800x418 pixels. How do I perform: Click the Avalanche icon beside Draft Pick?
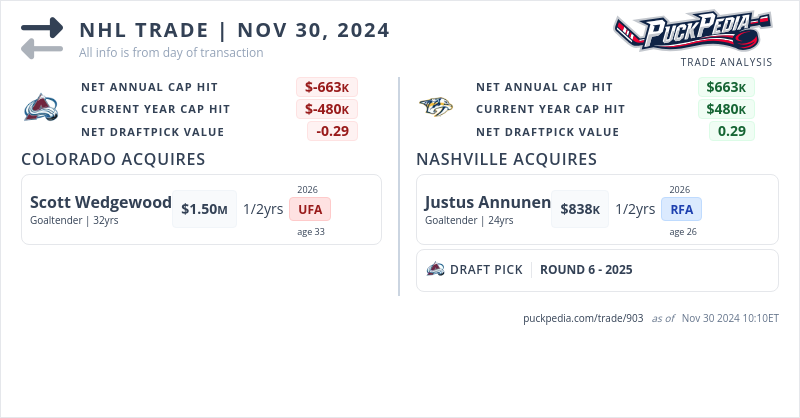[x=435, y=269]
